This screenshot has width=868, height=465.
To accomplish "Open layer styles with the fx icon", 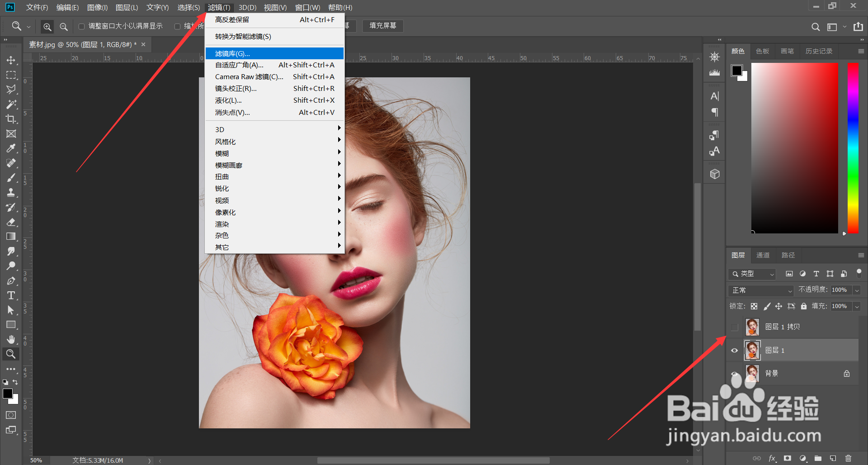I will [772, 458].
